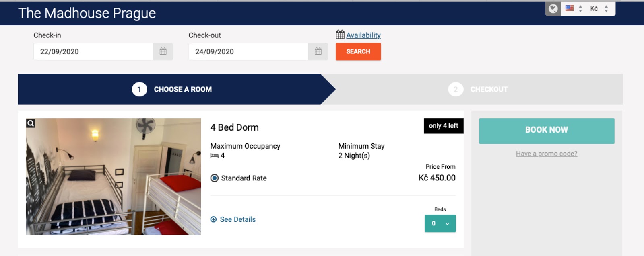The width and height of the screenshot is (644, 256).
Task: Click the magnifier icon on room photo
Action: (x=31, y=123)
